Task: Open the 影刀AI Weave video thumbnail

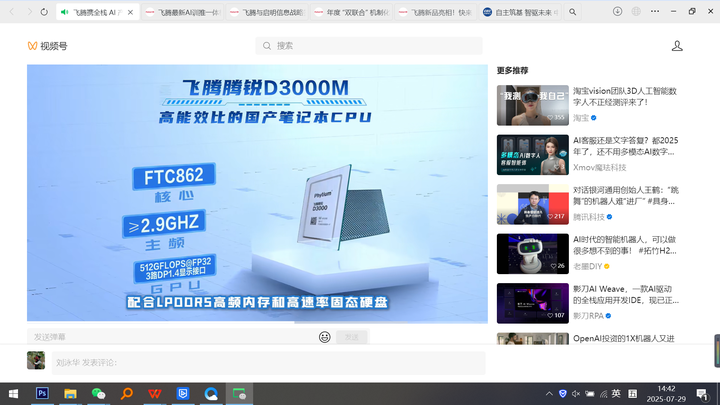Action: [x=533, y=304]
